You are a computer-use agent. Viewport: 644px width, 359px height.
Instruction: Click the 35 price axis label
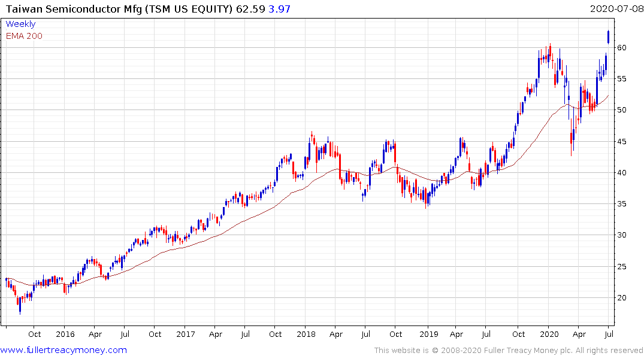click(622, 204)
